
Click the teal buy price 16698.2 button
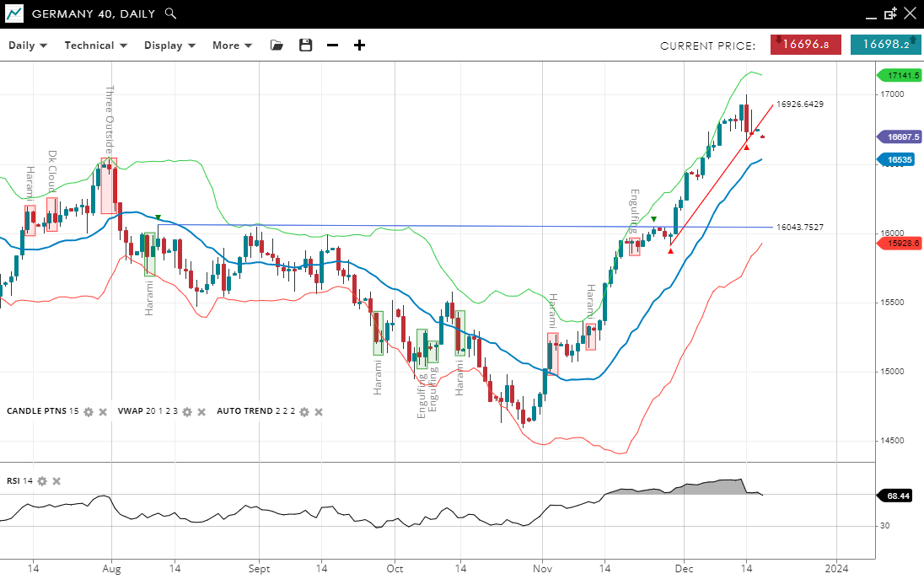coord(885,45)
